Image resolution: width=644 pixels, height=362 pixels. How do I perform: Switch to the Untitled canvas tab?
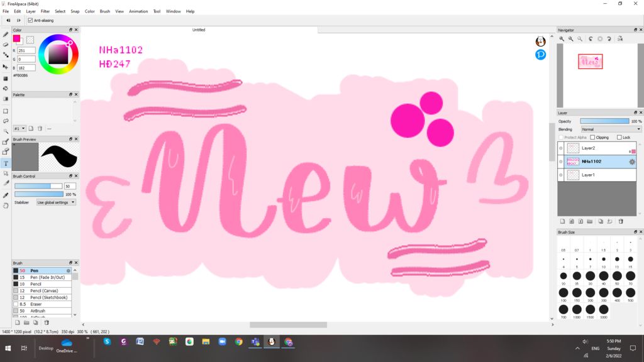click(199, 30)
